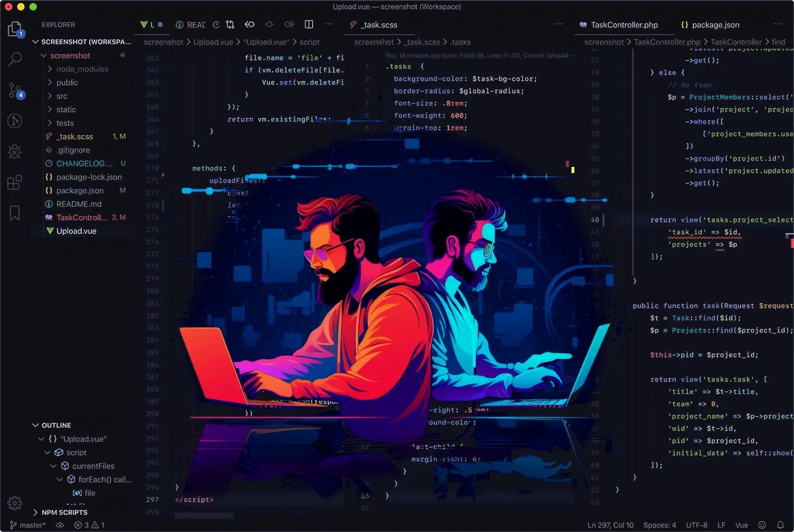This screenshot has height=532, width=794.
Task: Switch to the README tab
Action: coord(190,25)
